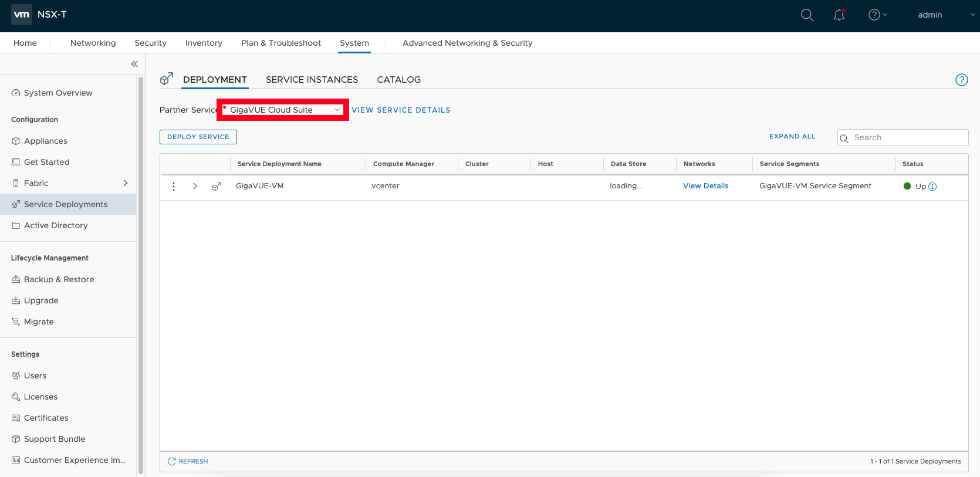The image size is (980, 477).
Task: Open notifications bell icon
Action: tap(839, 15)
